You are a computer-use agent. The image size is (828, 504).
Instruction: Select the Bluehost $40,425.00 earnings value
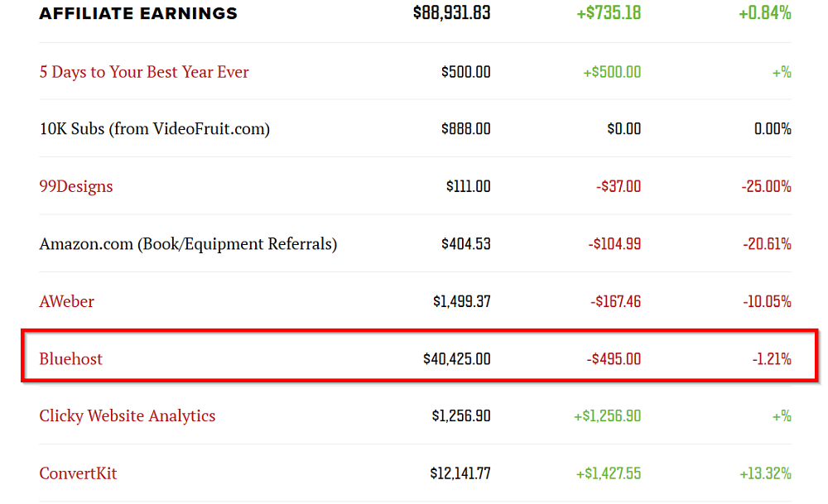coord(456,359)
